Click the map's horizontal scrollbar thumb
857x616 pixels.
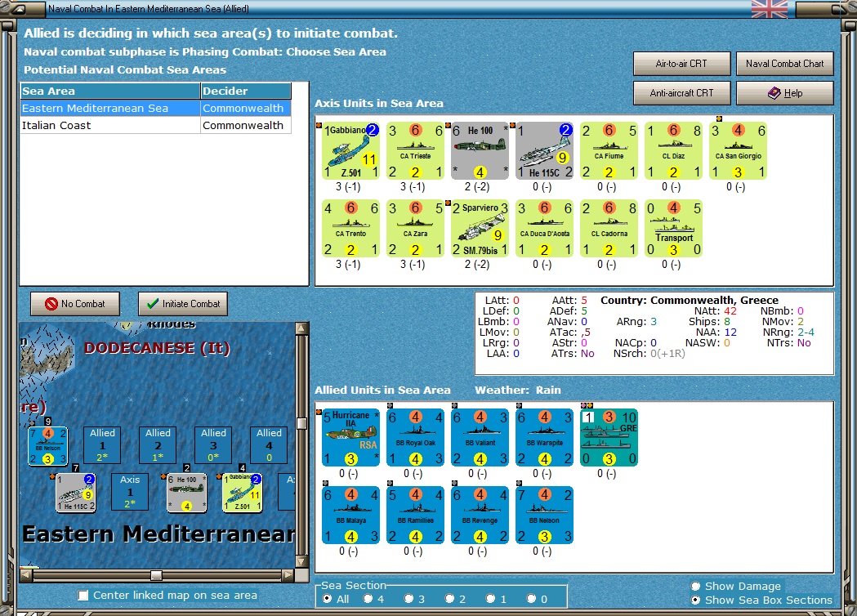156,575
